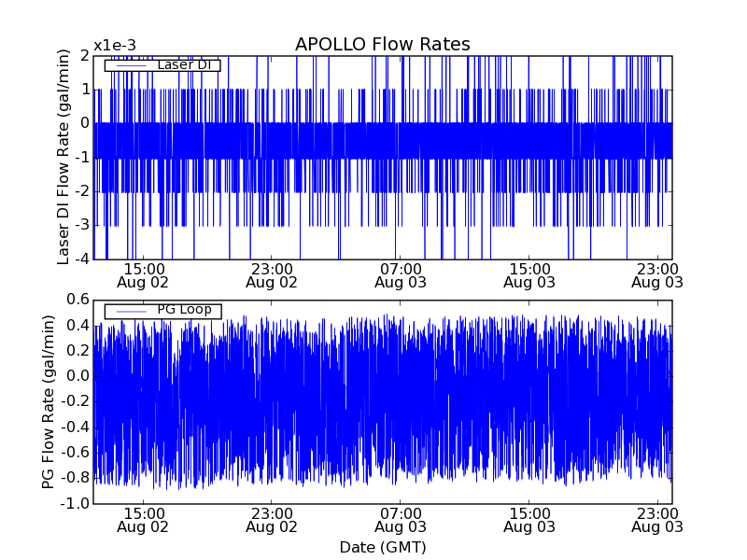This screenshot has height=560, width=747.
Task: Click the blue line sample in PG Loop legend
Action: click(x=131, y=311)
